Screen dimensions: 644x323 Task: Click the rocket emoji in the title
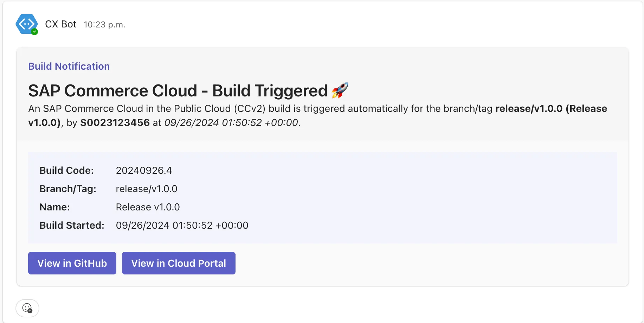tap(340, 90)
